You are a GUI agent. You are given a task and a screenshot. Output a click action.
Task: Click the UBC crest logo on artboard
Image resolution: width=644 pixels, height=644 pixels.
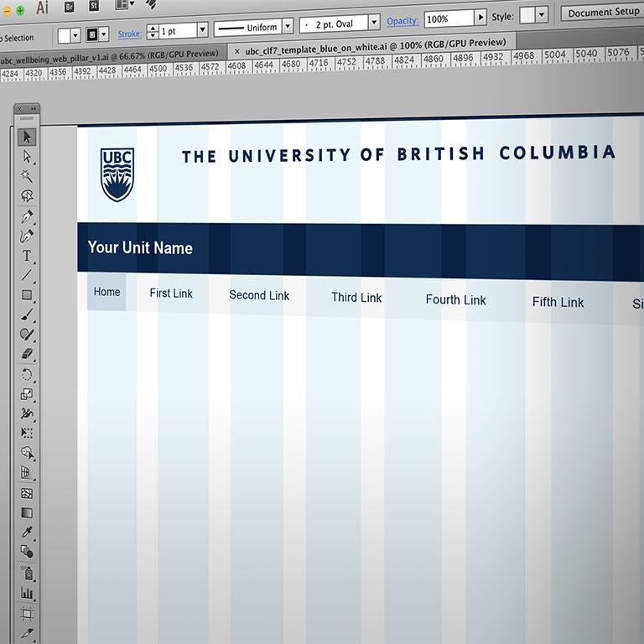tap(117, 174)
